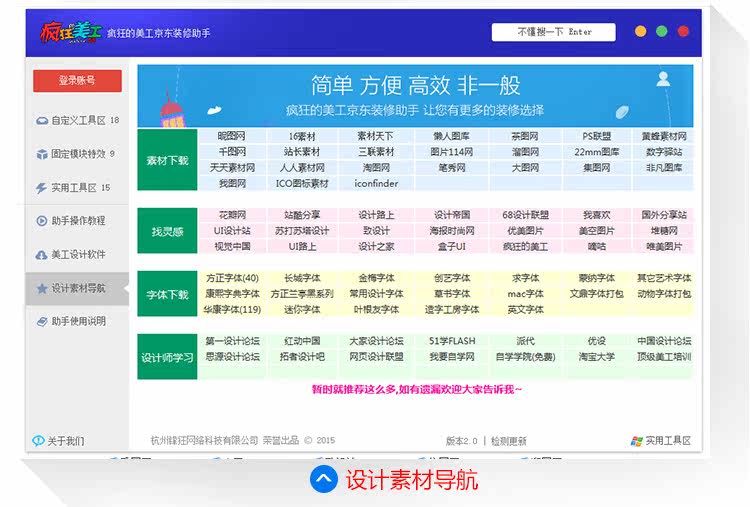
Task: Open the 花瓣网 inspiration link
Action: tap(232, 215)
